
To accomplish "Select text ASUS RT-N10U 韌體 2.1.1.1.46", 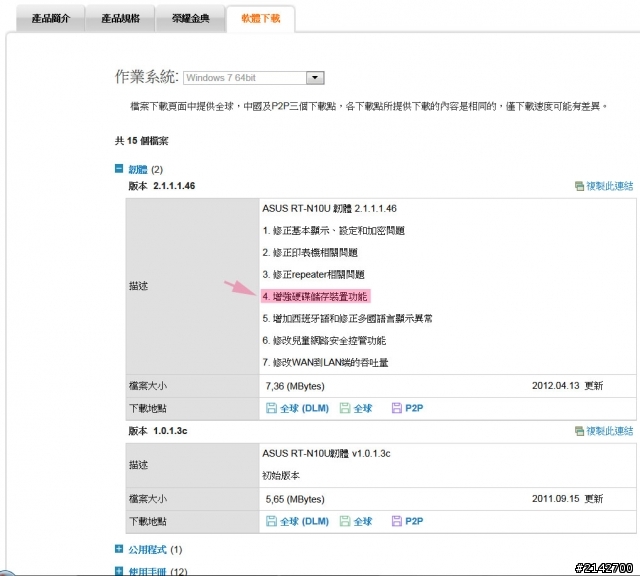I will point(329,209).
